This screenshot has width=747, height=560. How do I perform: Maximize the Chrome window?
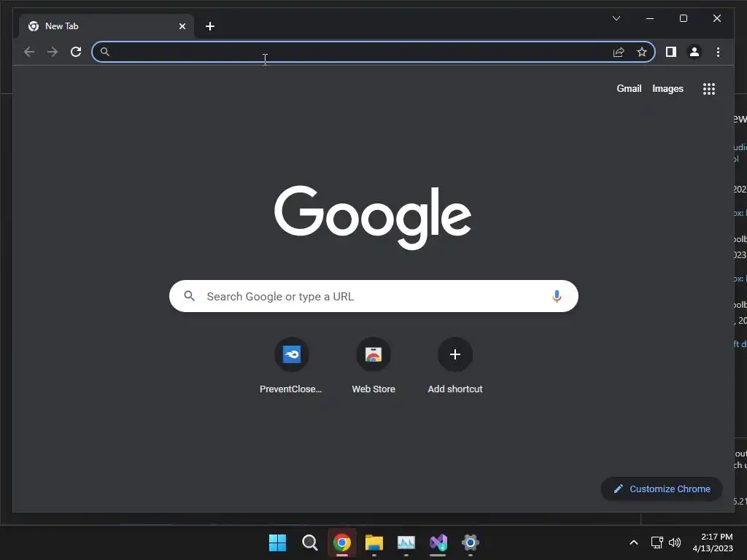point(683,18)
